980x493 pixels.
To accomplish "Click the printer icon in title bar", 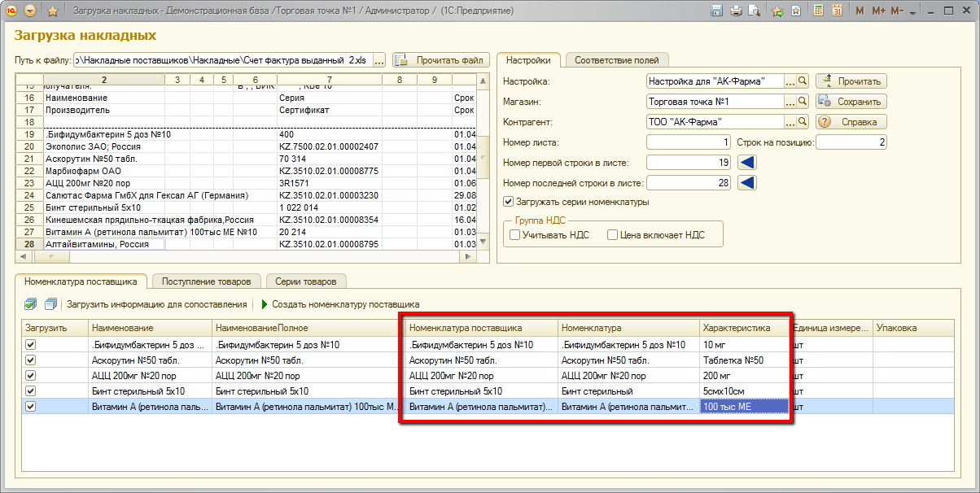I will [x=737, y=11].
